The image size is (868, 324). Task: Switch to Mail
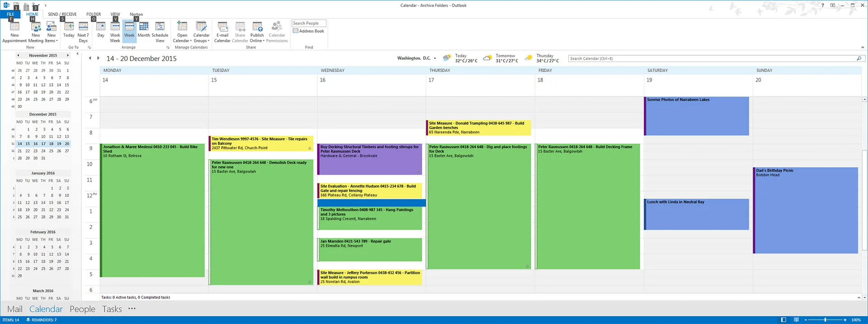(14, 309)
